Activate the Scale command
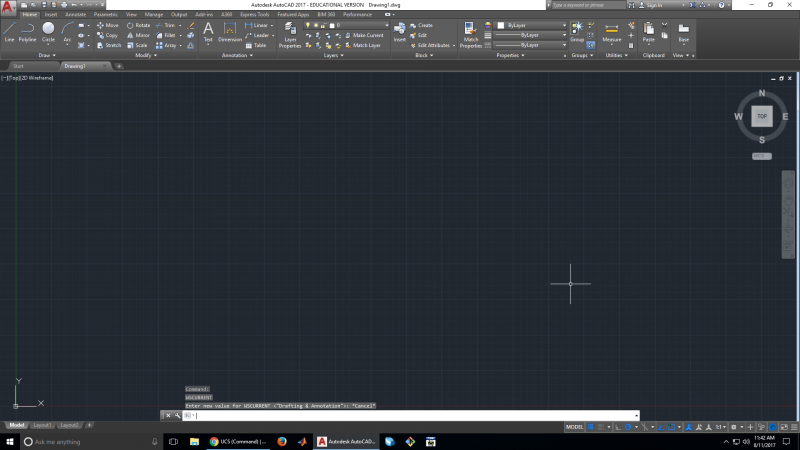Viewport: 800px width, 450px height. coord(137,45)
